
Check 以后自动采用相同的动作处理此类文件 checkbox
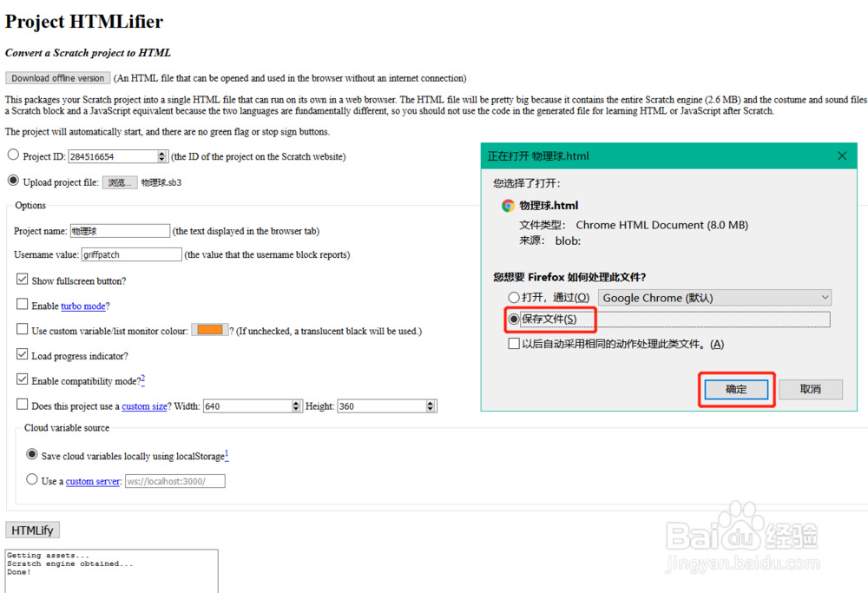[x=514, y=344]
